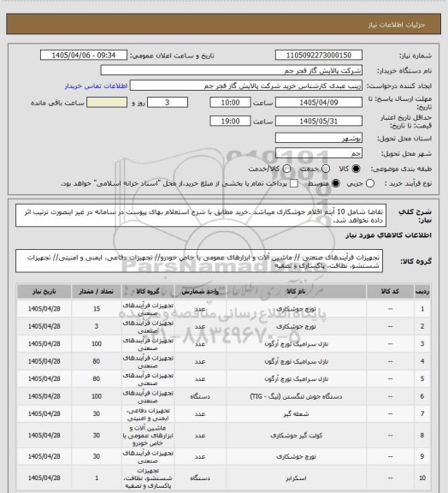Click the remaining days field showing 3
The height and width of the screenshot is (493, 448).
(x=168, y=103)
